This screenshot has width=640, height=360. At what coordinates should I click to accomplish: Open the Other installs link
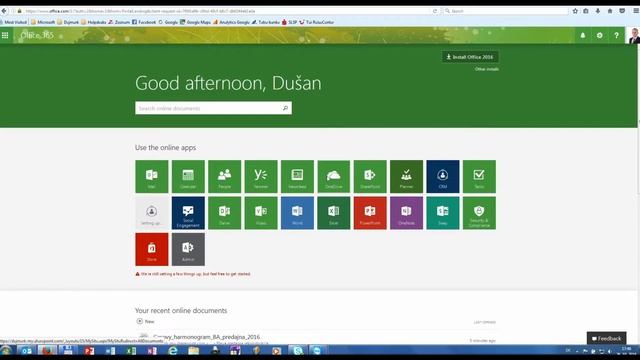[x=487, y=69]
